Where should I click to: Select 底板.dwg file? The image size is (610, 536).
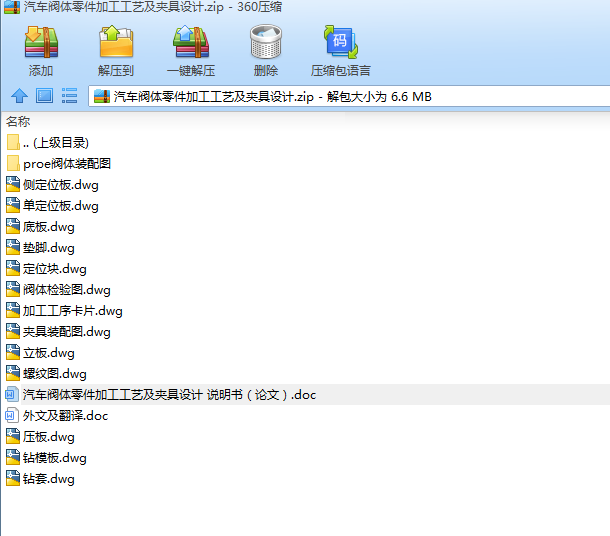[40, 226]
